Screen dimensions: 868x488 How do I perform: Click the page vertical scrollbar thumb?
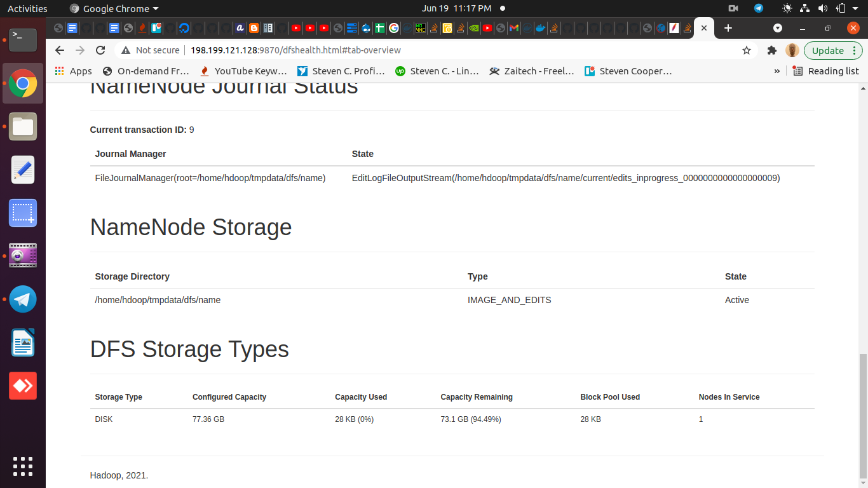[862, 416]
